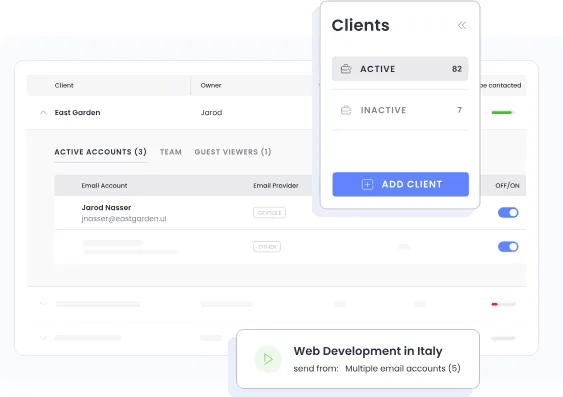Switch to the TEAM tab
Viewport: 563px width, 397px height.
(x=171, y=152)
